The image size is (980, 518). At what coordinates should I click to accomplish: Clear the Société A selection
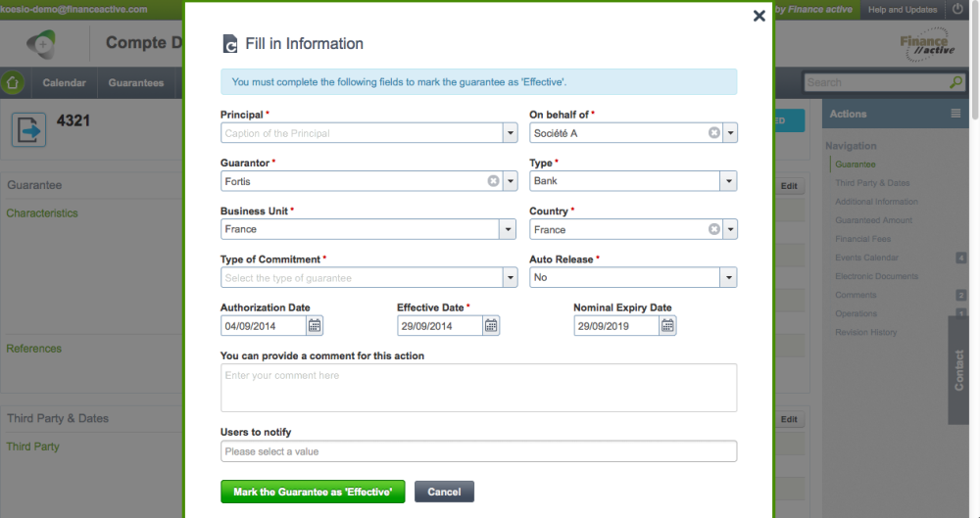coord(713,132)
